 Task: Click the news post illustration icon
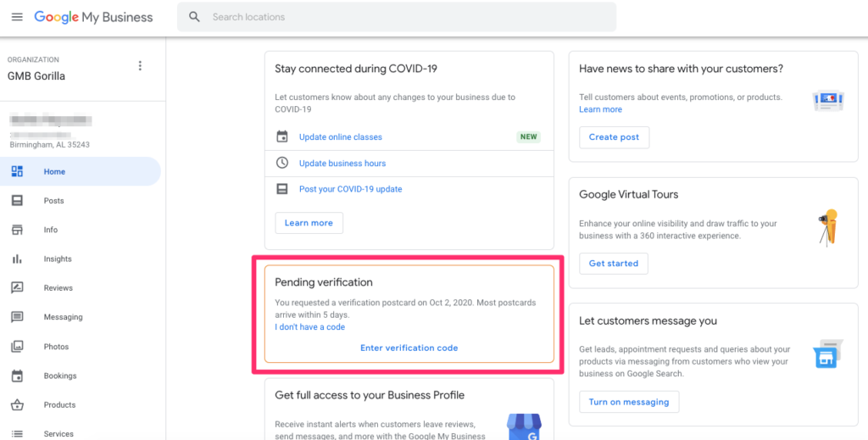(828, 101)
